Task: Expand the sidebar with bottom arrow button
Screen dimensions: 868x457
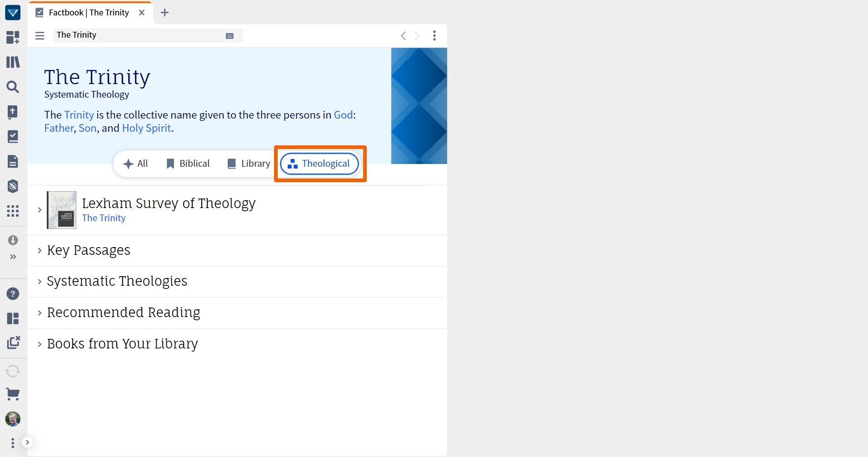Action: 27,442
